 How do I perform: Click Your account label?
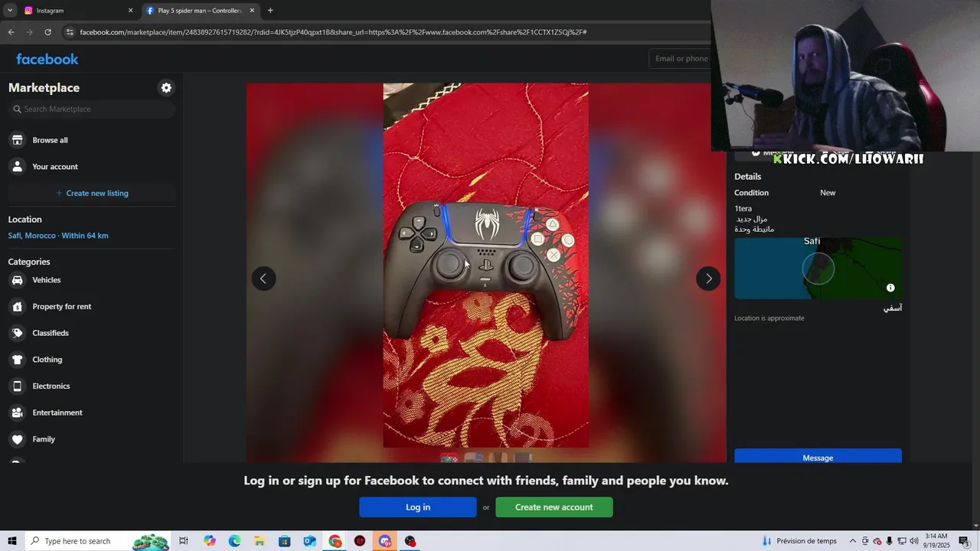pos(55,167)
